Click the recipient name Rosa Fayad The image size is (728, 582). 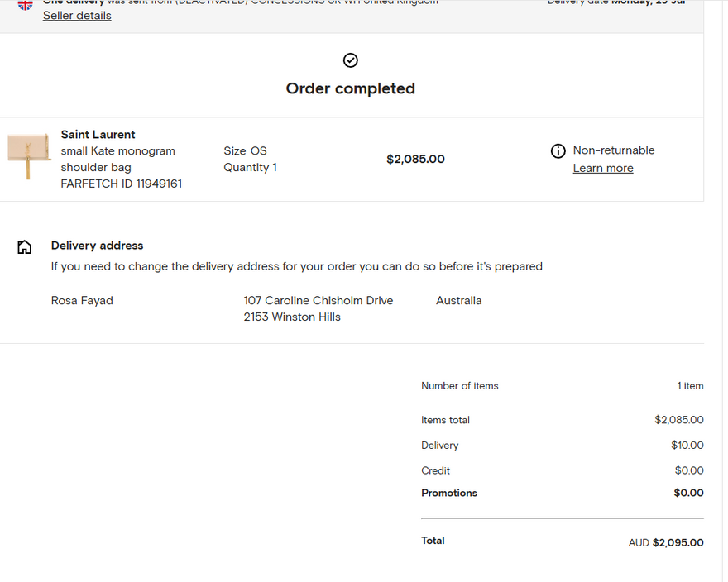point(82,301)
